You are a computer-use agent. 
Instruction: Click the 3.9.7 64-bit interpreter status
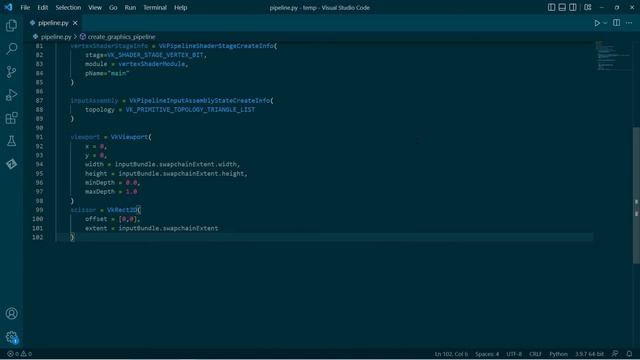(x=589, y=354)
